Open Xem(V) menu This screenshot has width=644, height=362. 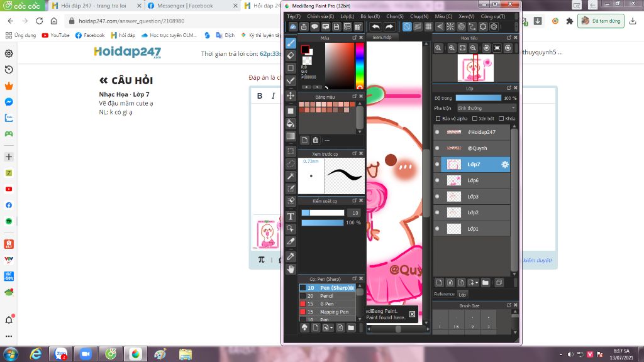click(466, 16)
